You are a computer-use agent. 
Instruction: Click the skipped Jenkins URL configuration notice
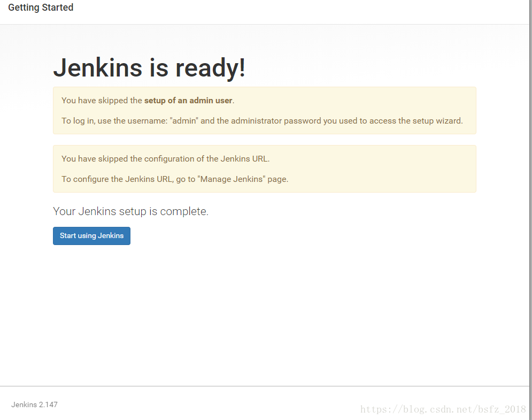[x=165, y=159]
